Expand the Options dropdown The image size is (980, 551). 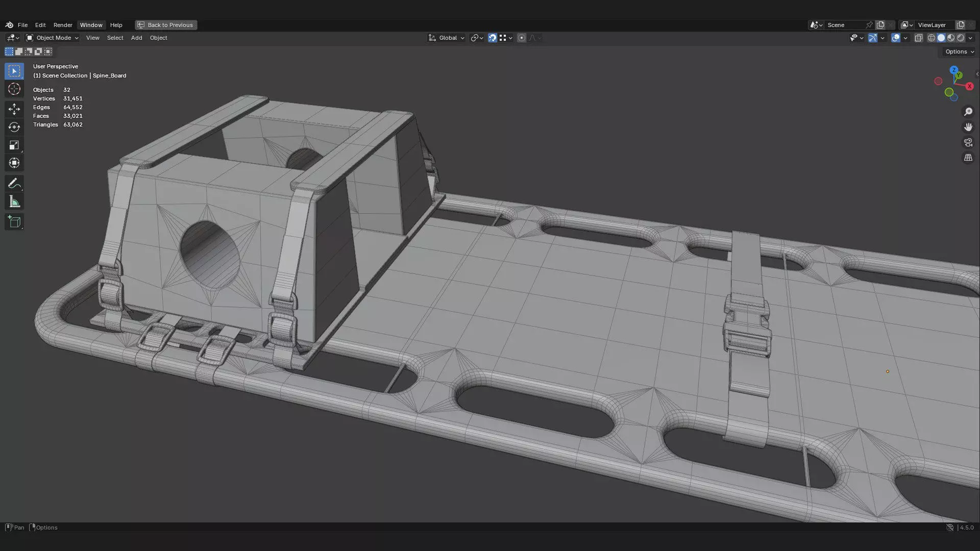959,52
